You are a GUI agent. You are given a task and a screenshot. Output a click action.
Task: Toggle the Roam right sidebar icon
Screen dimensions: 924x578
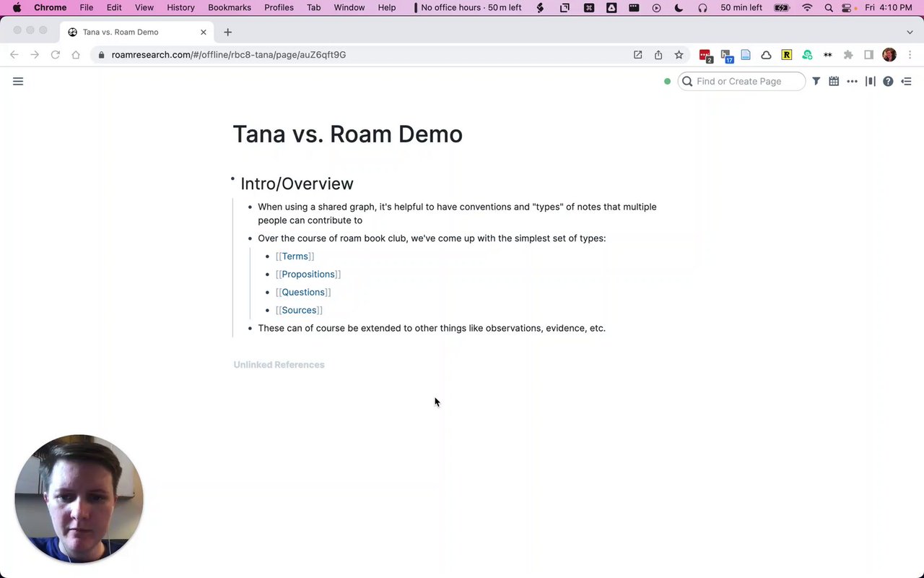tap(907, 82)
